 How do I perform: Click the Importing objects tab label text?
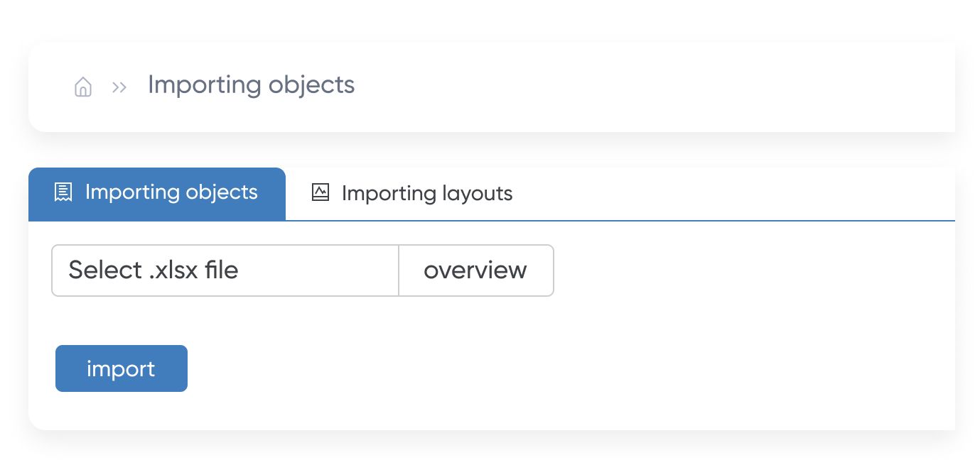(171, 192)
